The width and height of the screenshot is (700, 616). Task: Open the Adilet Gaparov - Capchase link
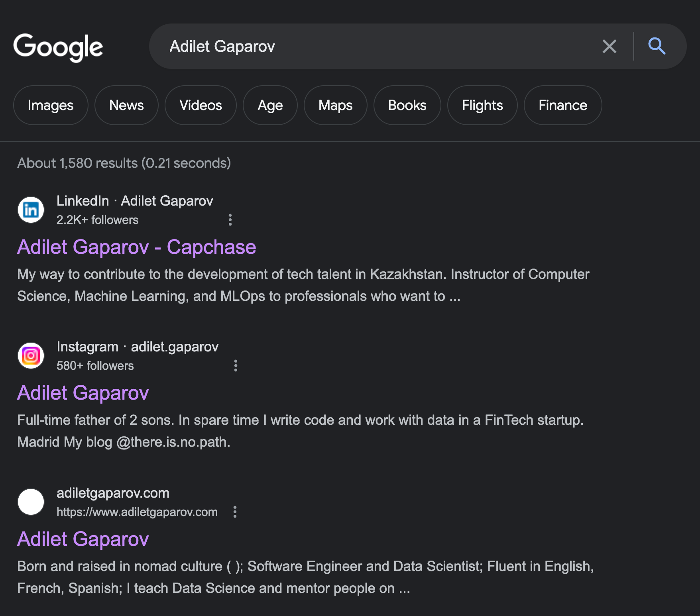click(x=136, y=247)
